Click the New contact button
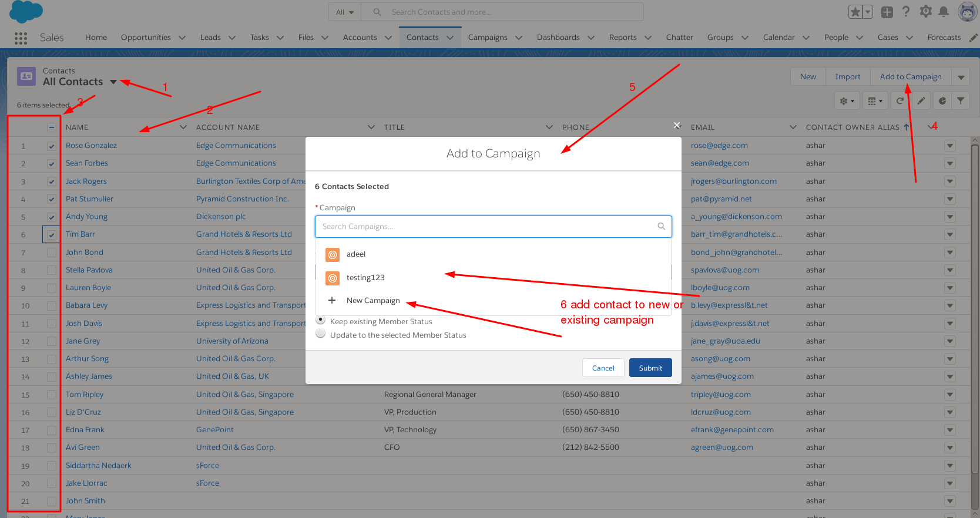Screen dimensions: 980x518 [808, 77]
